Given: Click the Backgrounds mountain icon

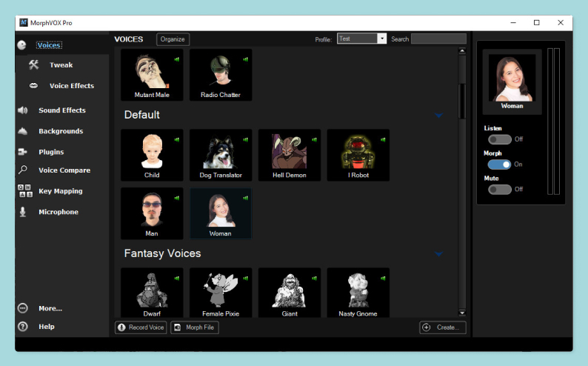Looking at the screenshot, I should point(22,131).
